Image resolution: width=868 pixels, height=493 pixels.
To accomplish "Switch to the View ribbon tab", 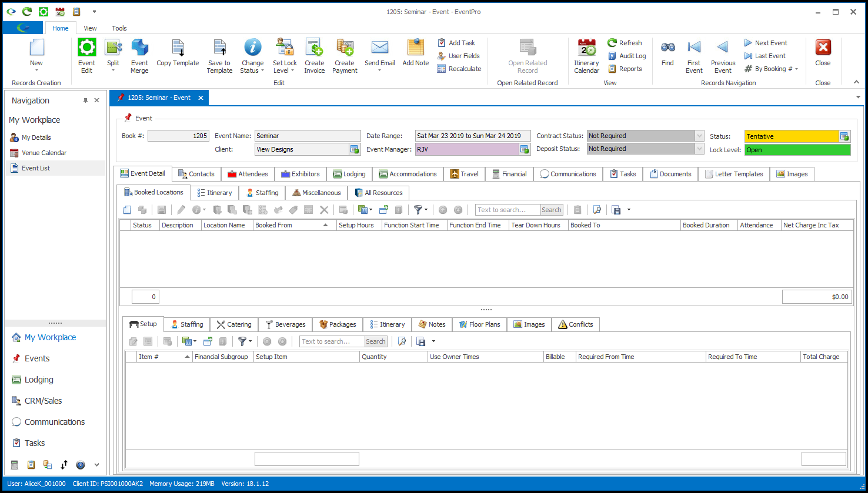I will pos(90,28).
